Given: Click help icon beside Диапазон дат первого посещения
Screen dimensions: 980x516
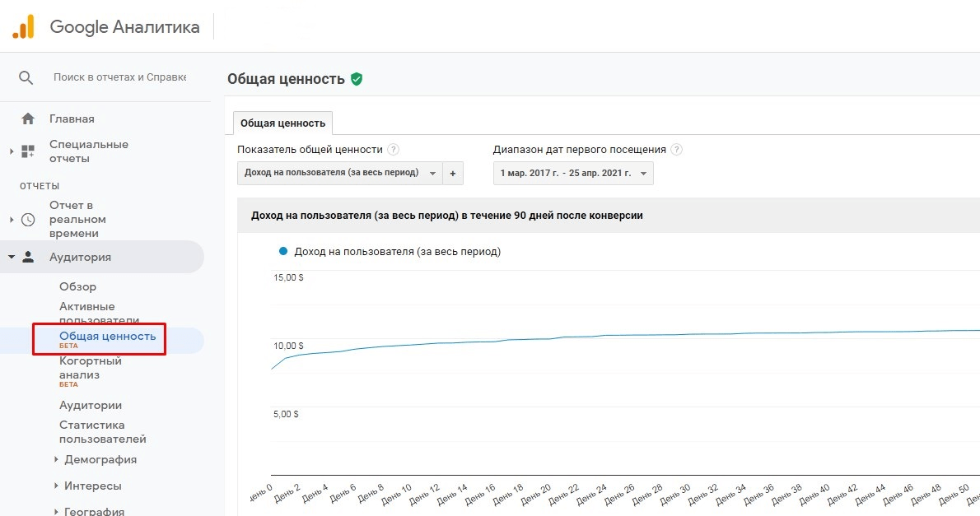Looking at the screenshot, I should coord(677,150).
